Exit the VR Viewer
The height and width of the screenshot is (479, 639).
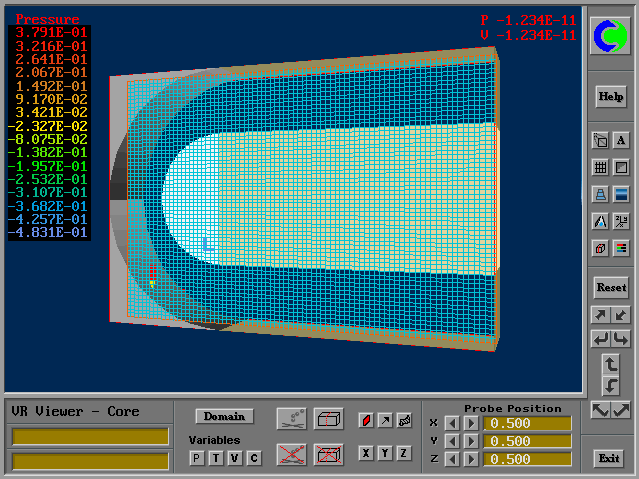[x=609, y=458]
